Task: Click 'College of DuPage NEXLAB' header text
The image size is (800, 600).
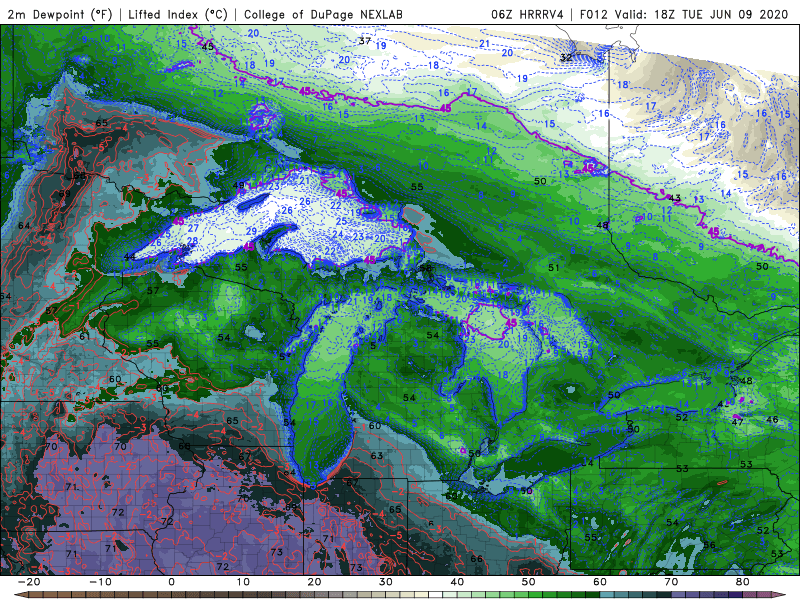Action: point(323,14)
